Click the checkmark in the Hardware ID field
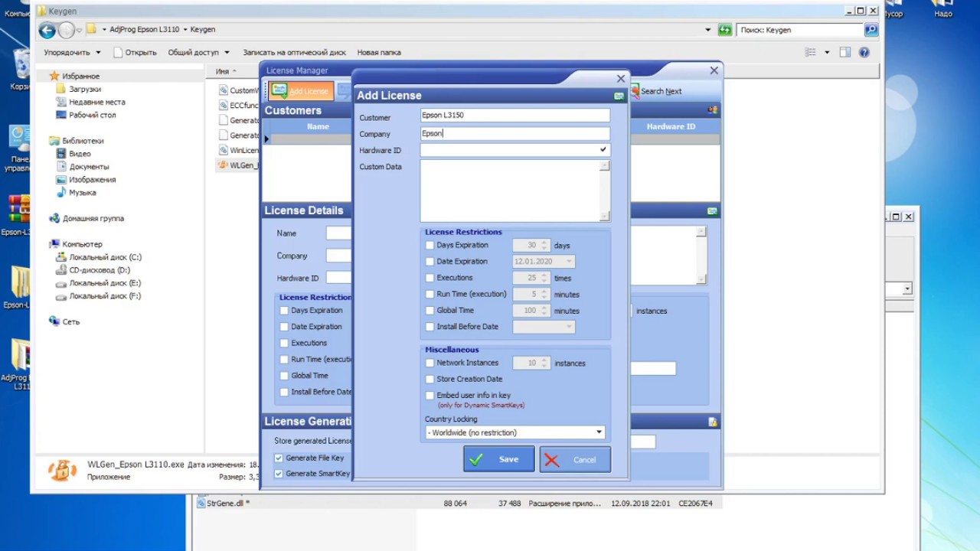 [603, 150]
